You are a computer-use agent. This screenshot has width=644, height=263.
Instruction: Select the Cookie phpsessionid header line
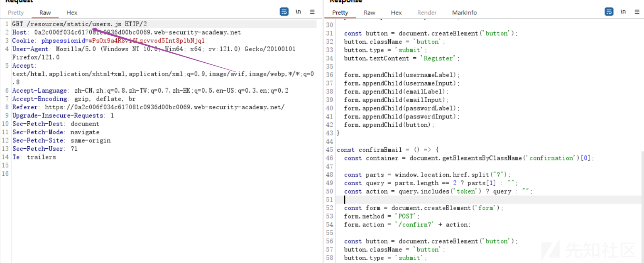(108, 41)
